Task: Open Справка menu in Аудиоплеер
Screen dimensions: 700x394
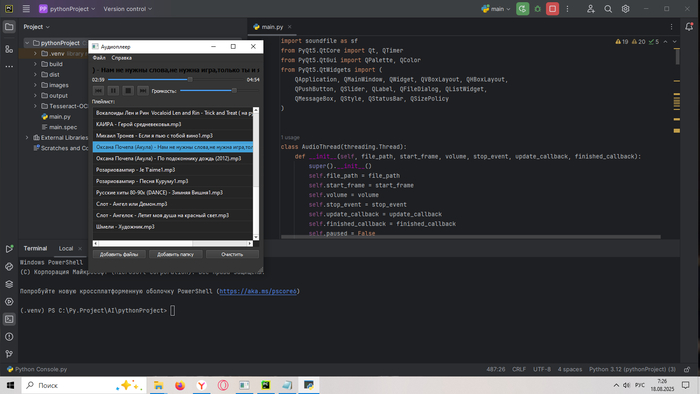Action: tap(121, 58)
